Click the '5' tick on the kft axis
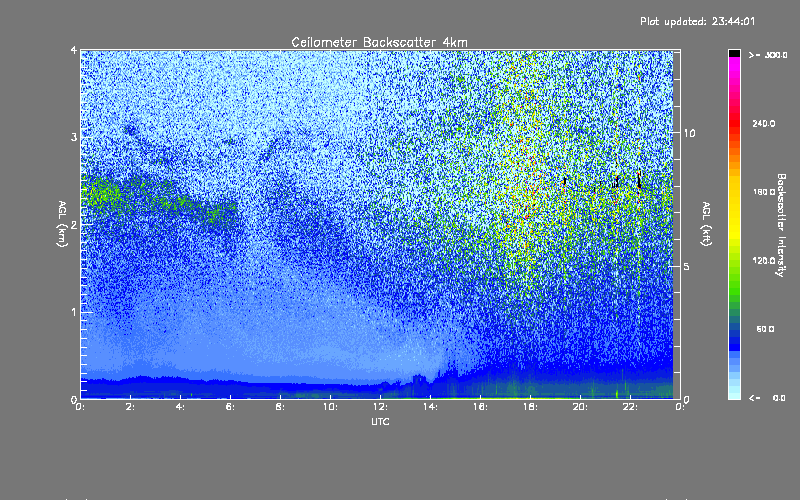The width and height of the screenshot is (800, 500). click(x=687, y=266)
